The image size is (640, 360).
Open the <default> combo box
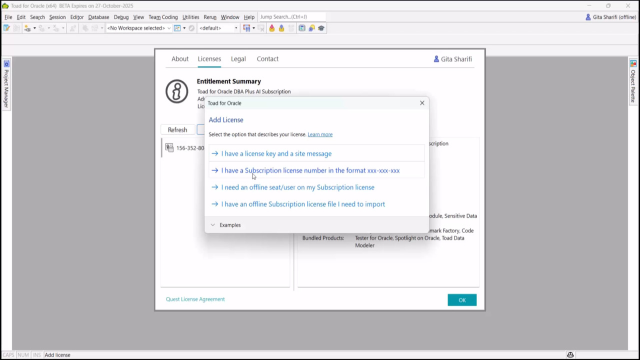219,28
